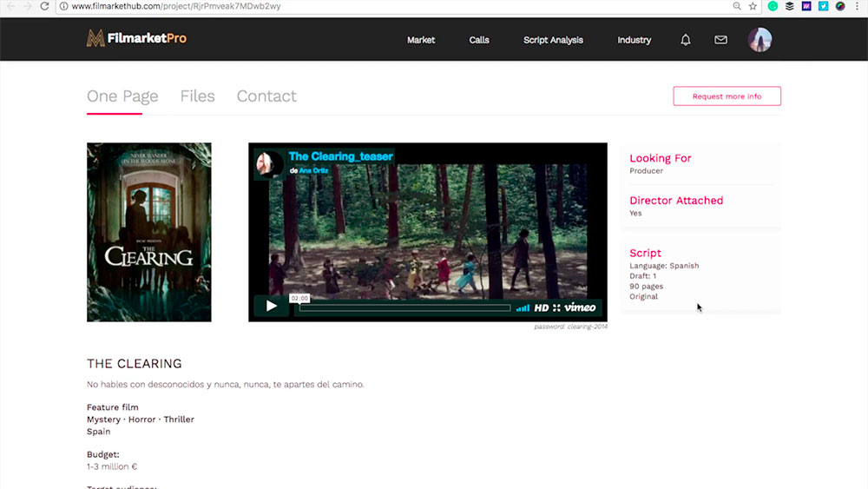The image size is (868, 489).
Task: Seek in the teaser progress bar
Action: [404, 308]
